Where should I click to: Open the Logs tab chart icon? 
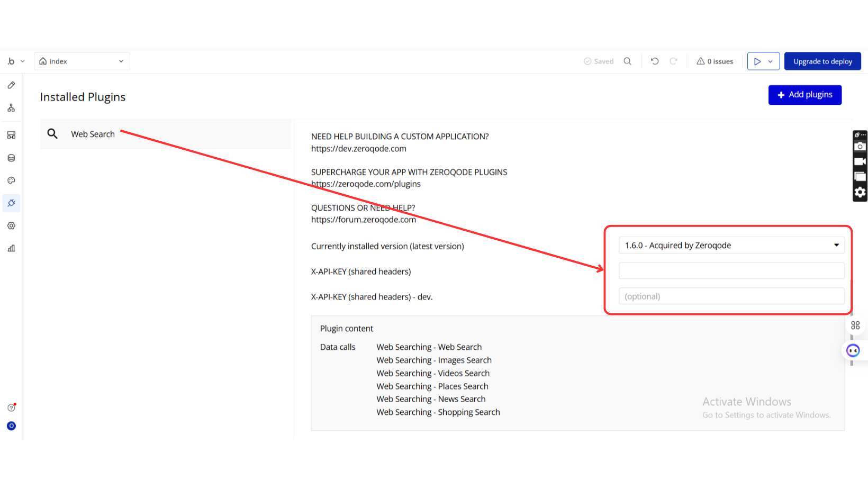coord(11,248)
